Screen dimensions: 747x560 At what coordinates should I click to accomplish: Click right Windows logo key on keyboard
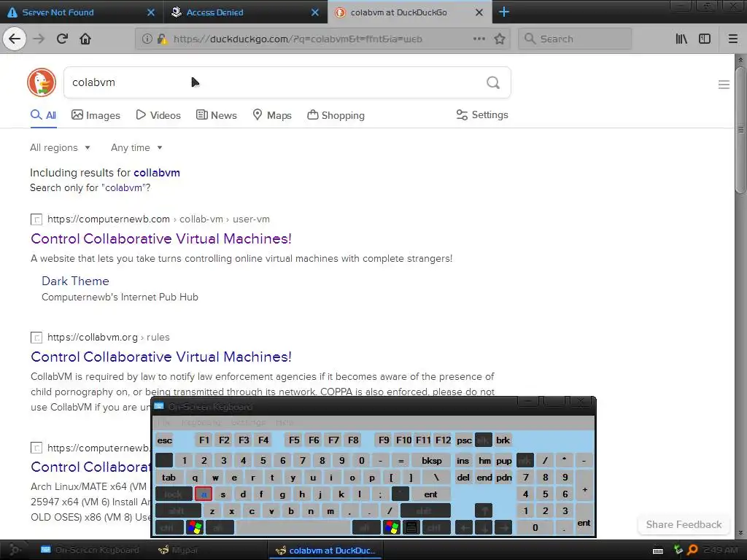coord(392,527)
